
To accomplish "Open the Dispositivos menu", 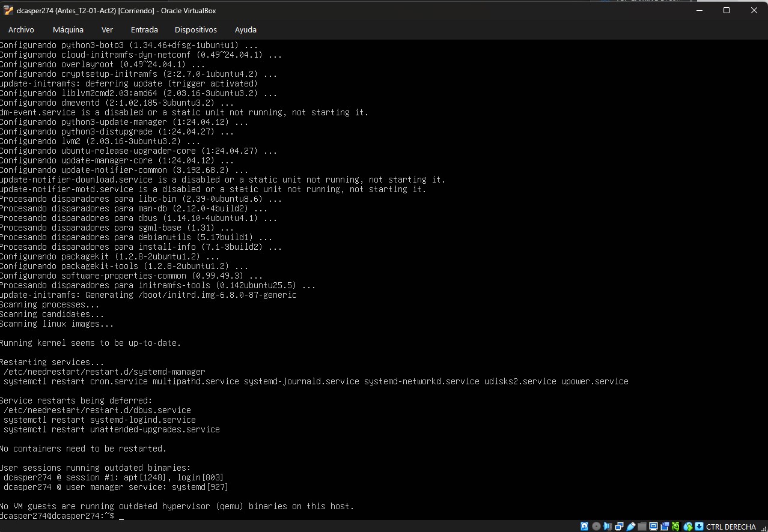I will 195,29.
